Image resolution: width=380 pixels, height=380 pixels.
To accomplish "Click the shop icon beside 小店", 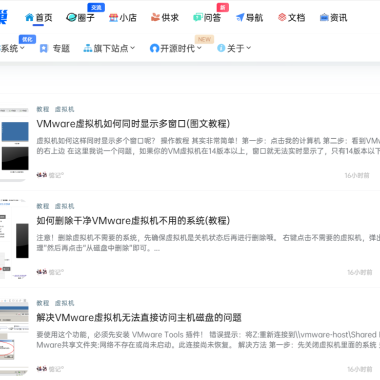I will [x=113, y=17].
